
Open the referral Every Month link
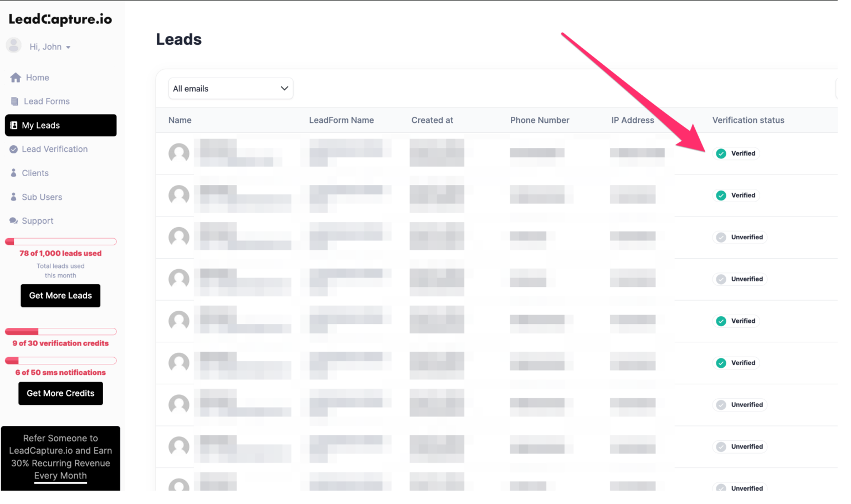click(60, 475)
